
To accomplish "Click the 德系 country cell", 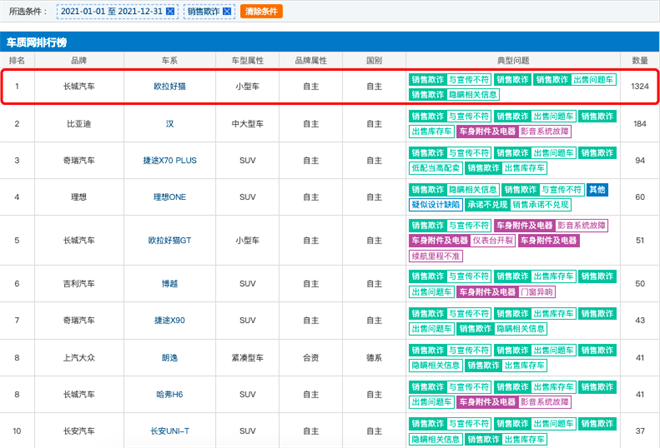I will [x=374, y=358].
